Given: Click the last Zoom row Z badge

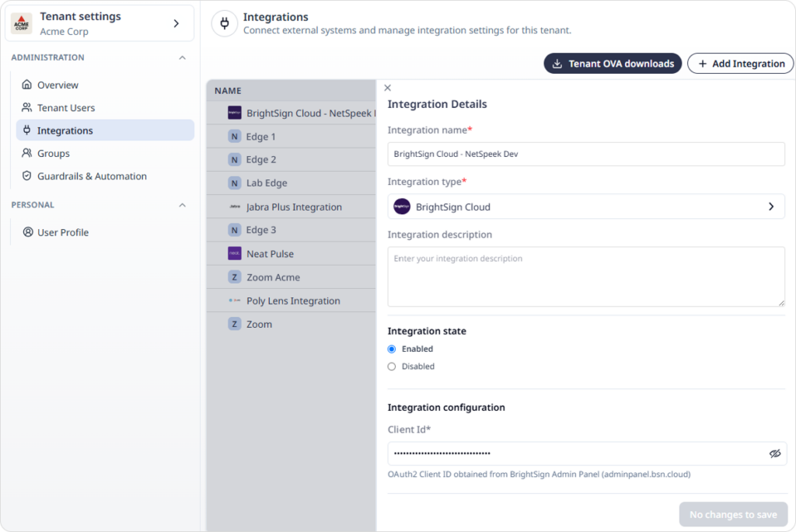Looking at the screenshot, I should click(235, 324).
